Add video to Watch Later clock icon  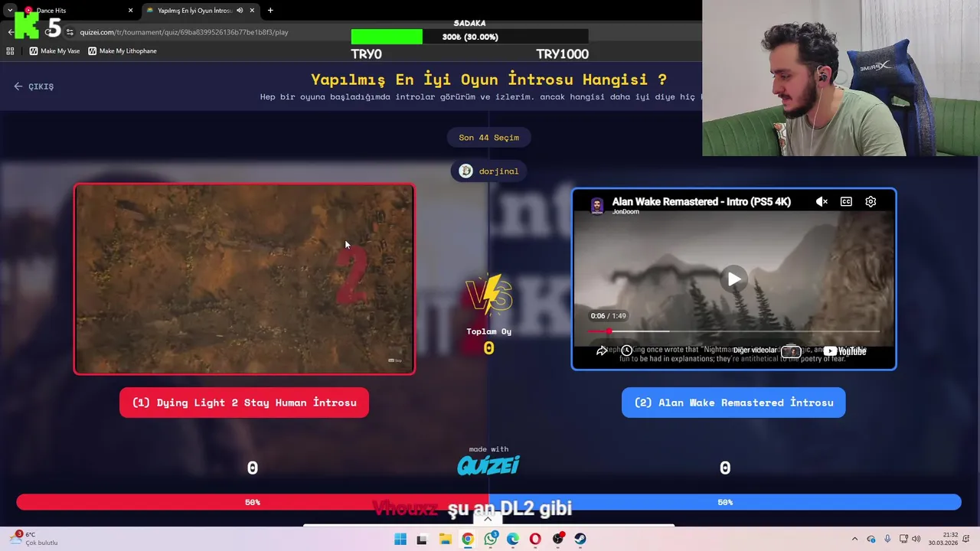point(626,351)
